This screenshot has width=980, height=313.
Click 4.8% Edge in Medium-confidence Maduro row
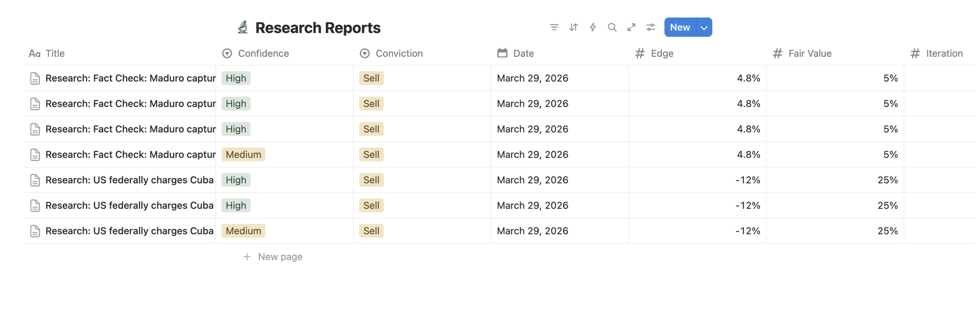tap(749, 155)
